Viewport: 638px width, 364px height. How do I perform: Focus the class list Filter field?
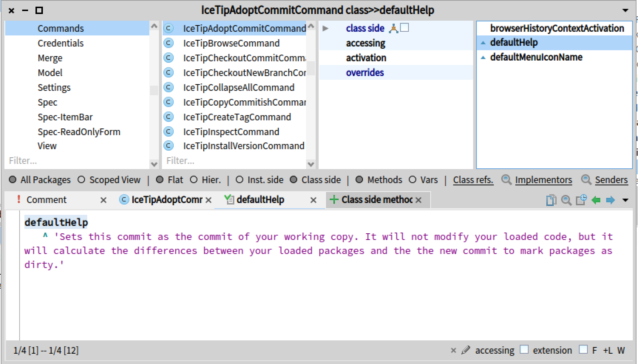coord(235,161)
